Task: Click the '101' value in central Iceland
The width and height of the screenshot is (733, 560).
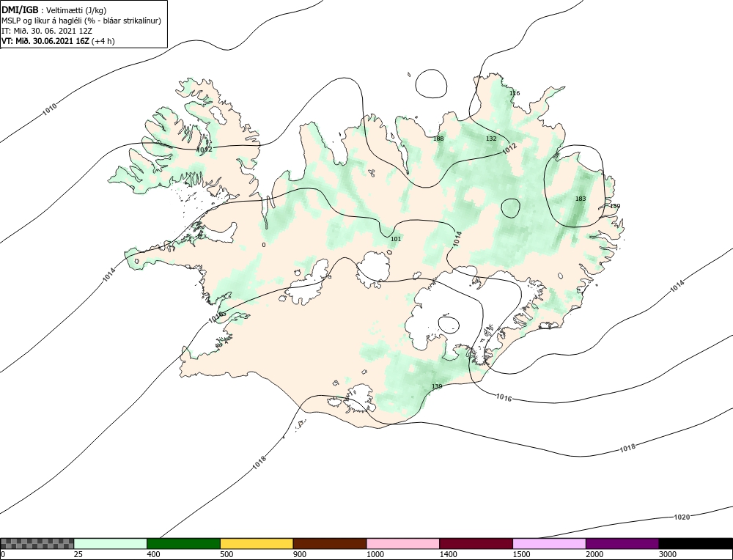Action: click(396, 239)
